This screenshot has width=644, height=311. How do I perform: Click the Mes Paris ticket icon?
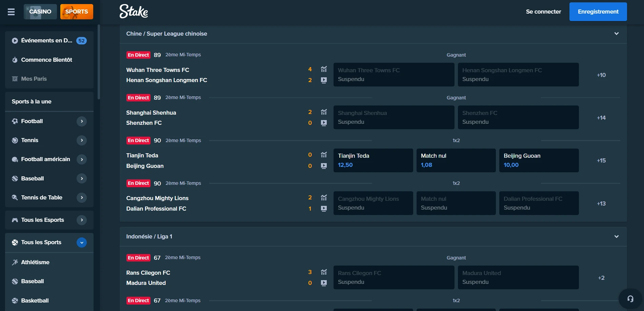pyautogui.click(x=15, y=79)
